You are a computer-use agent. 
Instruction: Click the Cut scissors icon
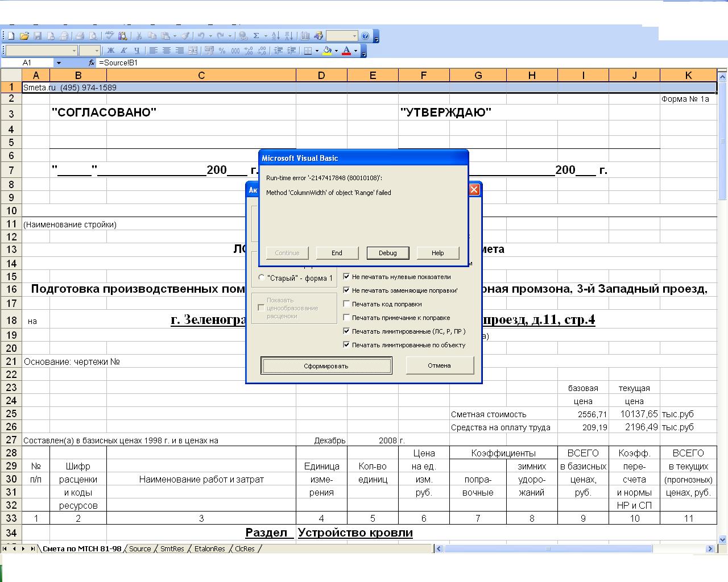tap(139, 36)
